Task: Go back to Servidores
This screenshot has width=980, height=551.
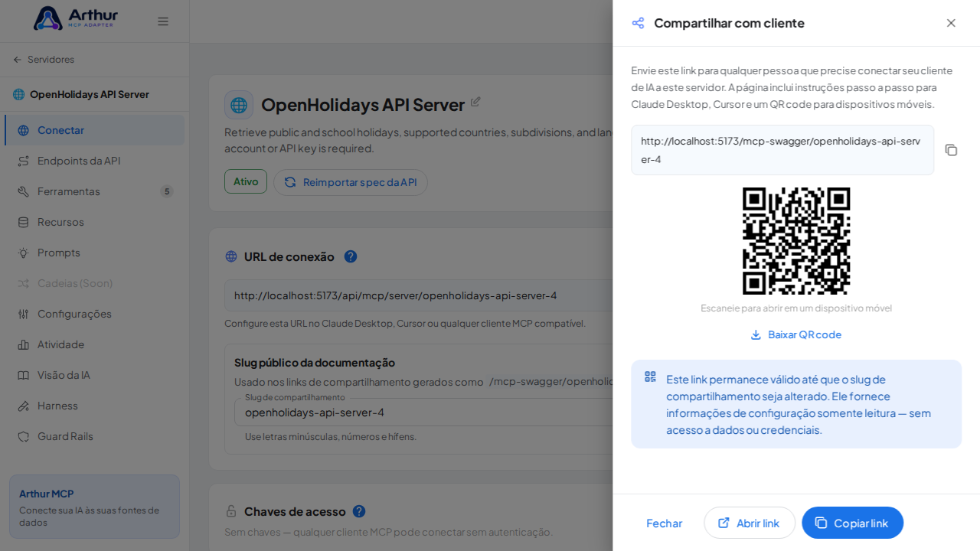Action: [x=44, y=60]
